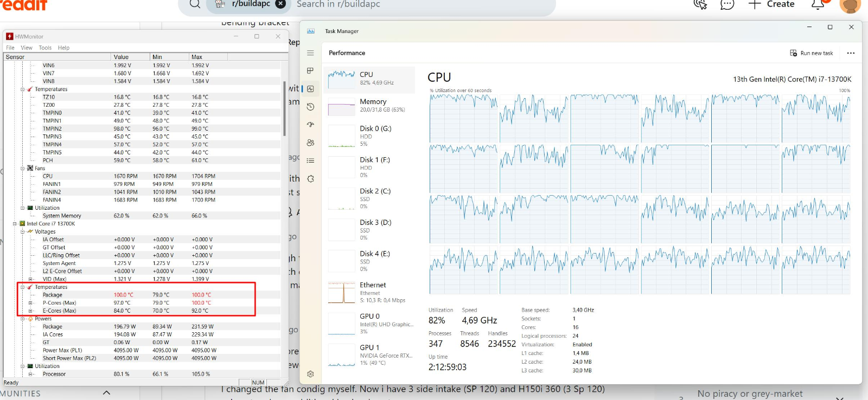Select GPU 1 NVIDIA GeForce RTX entry
The height and width of the screenshot is (400, 868).
pos(370,356)
